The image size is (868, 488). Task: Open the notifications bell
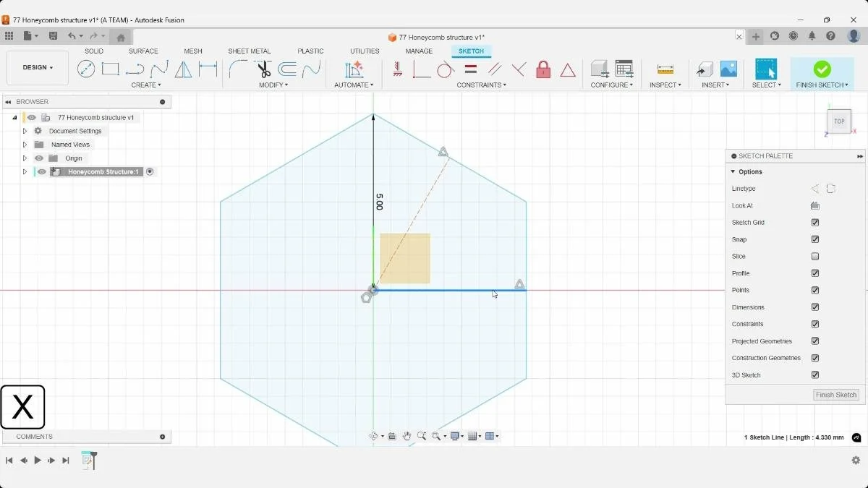click(x=812, y=36)
